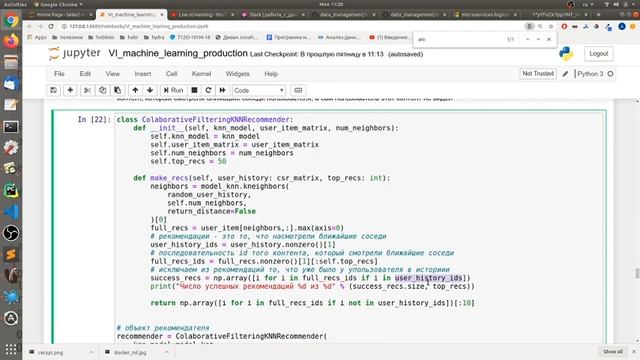
Task: Close the find-in-page bar
Action: [549, 39]
